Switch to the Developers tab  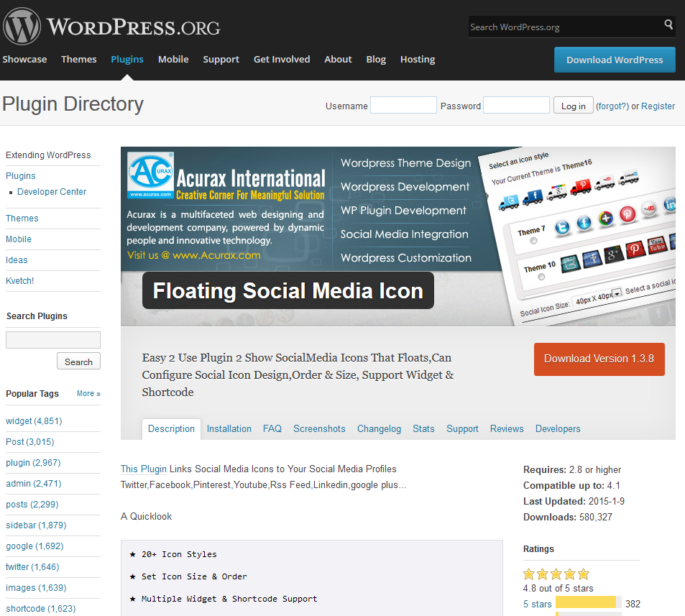click(558, 429)
